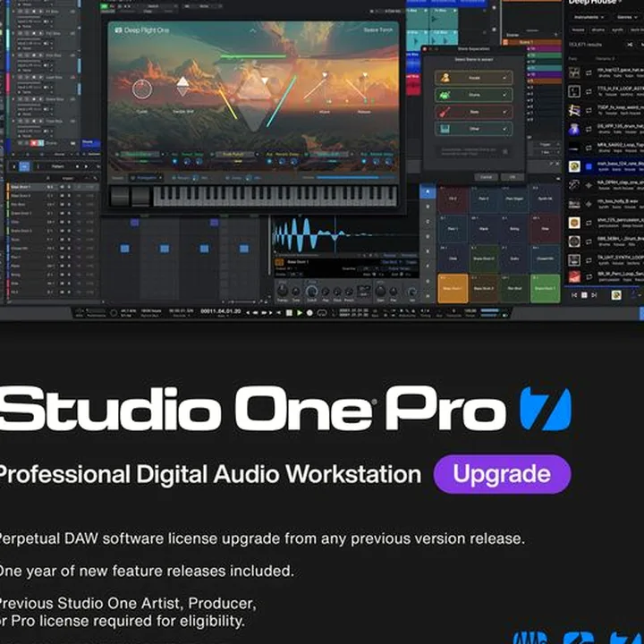Open the Genres filter dropdown in the browser
The height and width of the screenshot is (644, 644).
tap(629, 17)
